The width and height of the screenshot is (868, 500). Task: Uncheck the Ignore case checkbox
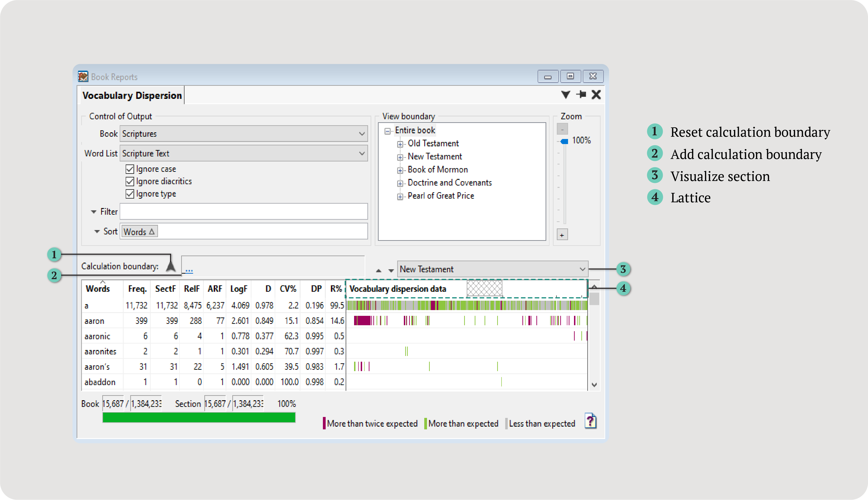coord(130,169)
